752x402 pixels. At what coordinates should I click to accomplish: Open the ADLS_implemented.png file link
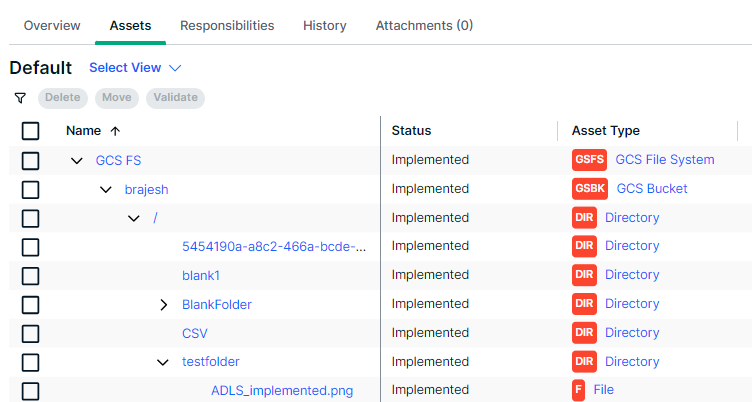282,391
